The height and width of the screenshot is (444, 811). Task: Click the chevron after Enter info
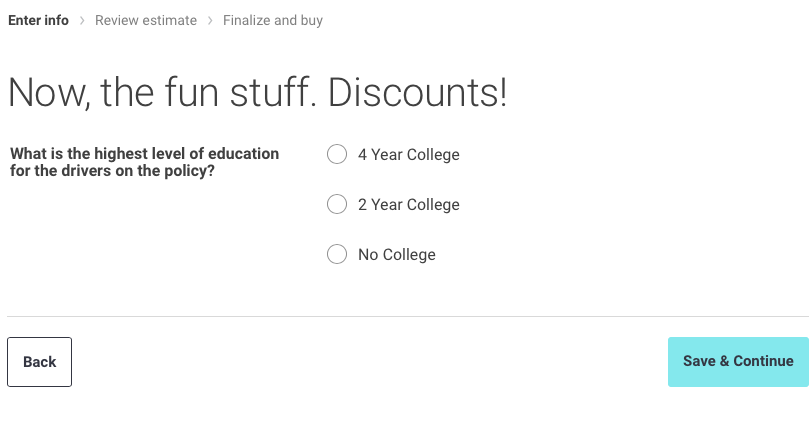click(x=82, y=20)
